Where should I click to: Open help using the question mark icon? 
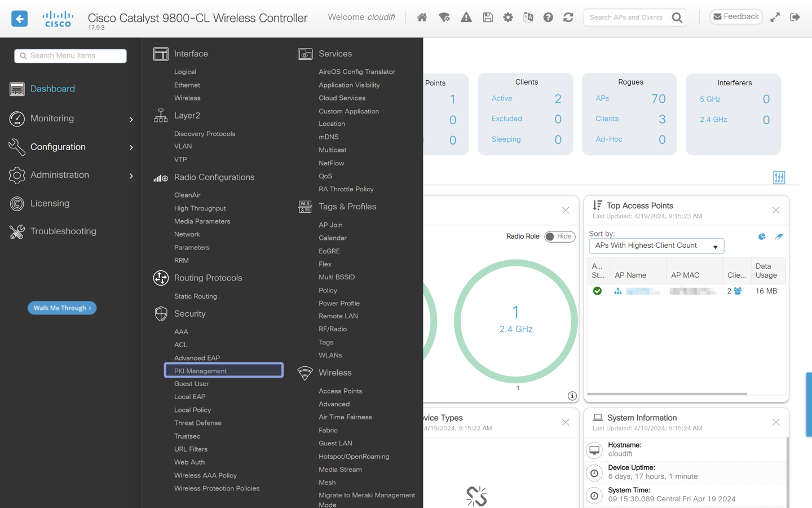click(548, 17)
